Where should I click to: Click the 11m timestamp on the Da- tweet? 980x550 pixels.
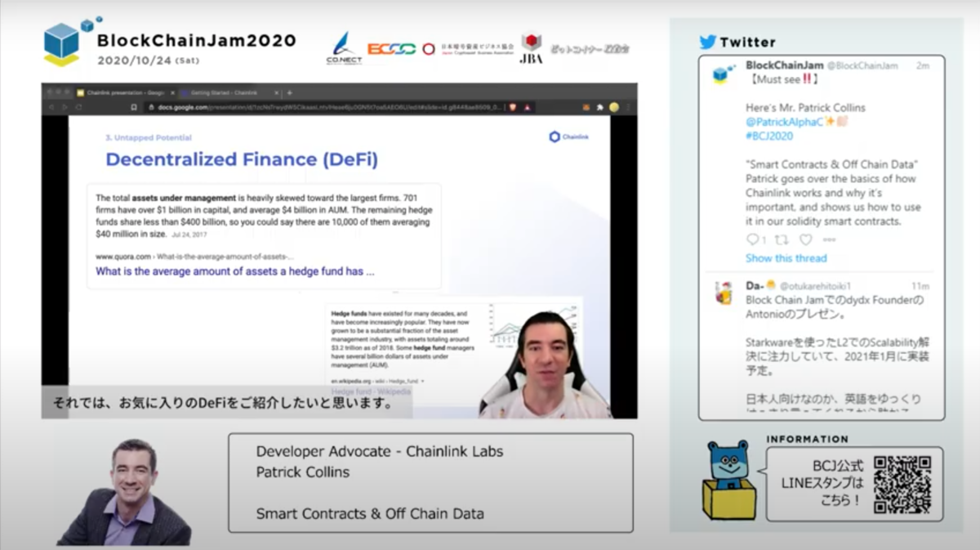click(x=921, y=287)
